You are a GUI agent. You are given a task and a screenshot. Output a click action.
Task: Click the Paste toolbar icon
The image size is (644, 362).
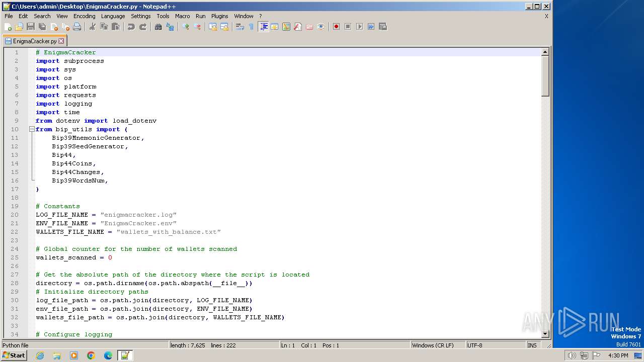[116, 27]
